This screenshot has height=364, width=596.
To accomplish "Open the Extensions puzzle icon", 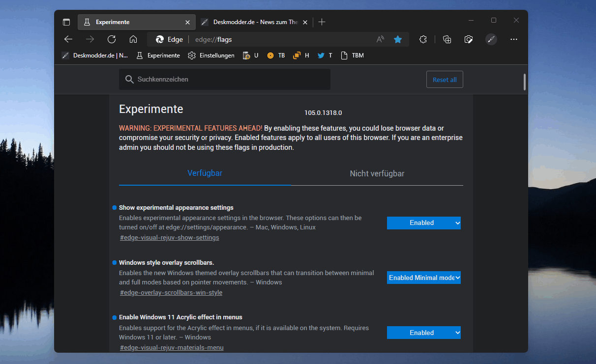I will coord(423,39).
